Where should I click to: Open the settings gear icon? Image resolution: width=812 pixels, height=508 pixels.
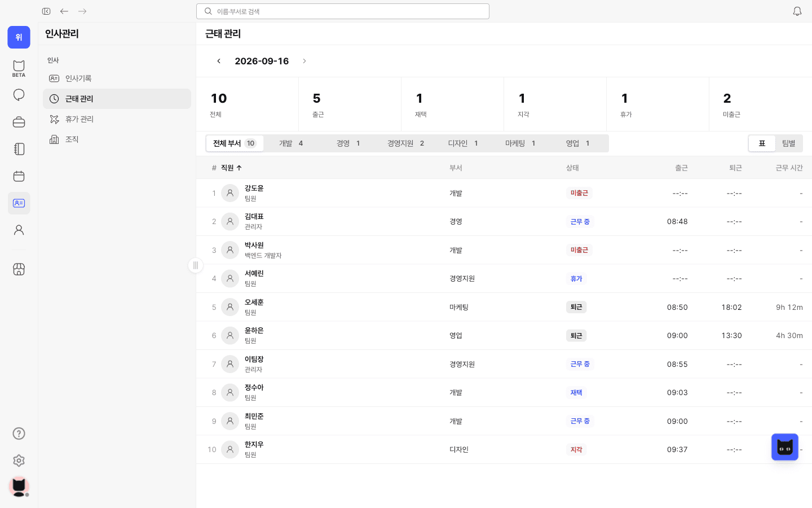[19, 461]
